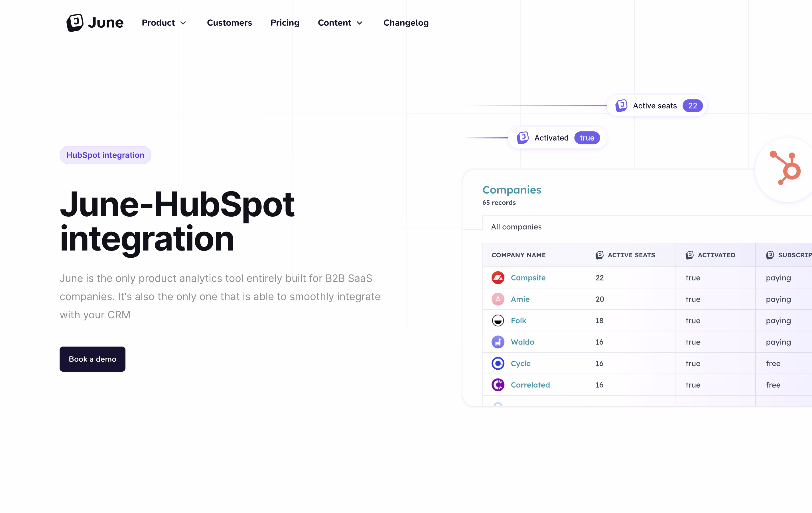Click the June icon in Activated pill

[523, 138]
